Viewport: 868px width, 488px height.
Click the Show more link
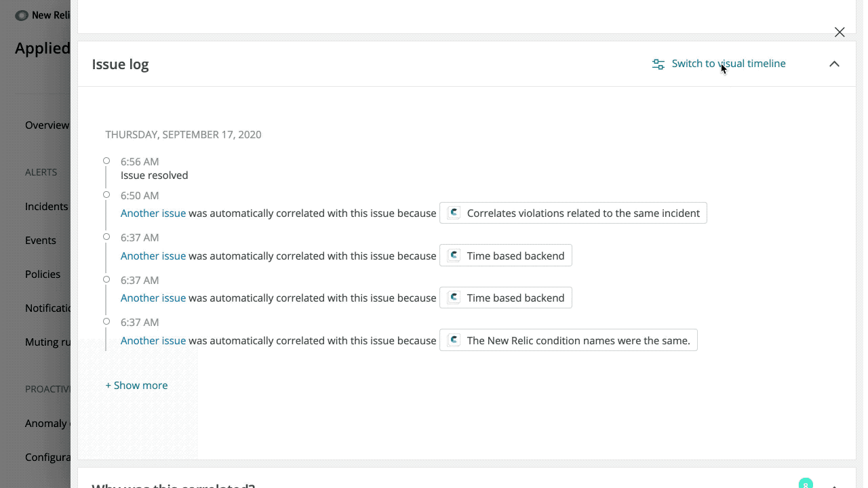(x=136, y=385)
